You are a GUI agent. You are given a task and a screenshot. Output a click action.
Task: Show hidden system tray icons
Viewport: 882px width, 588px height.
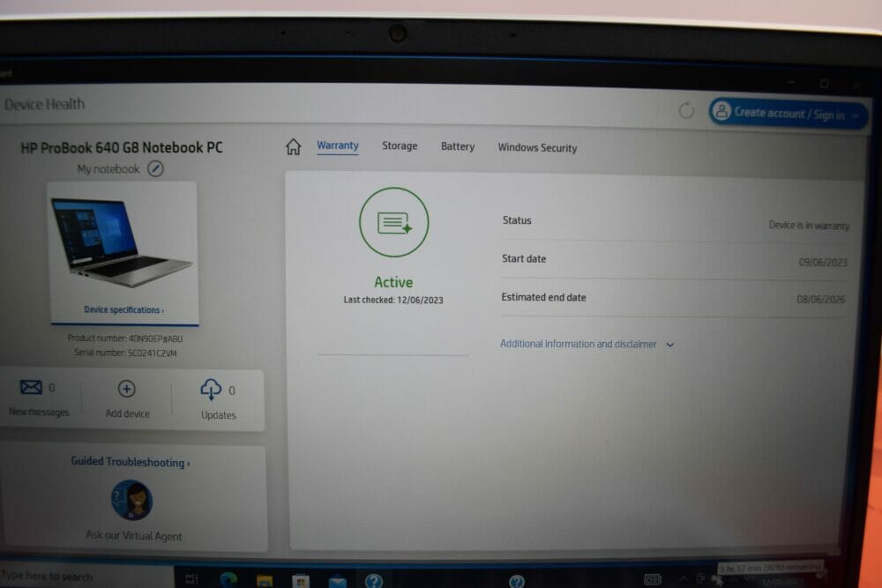click(x=684, y=578)
